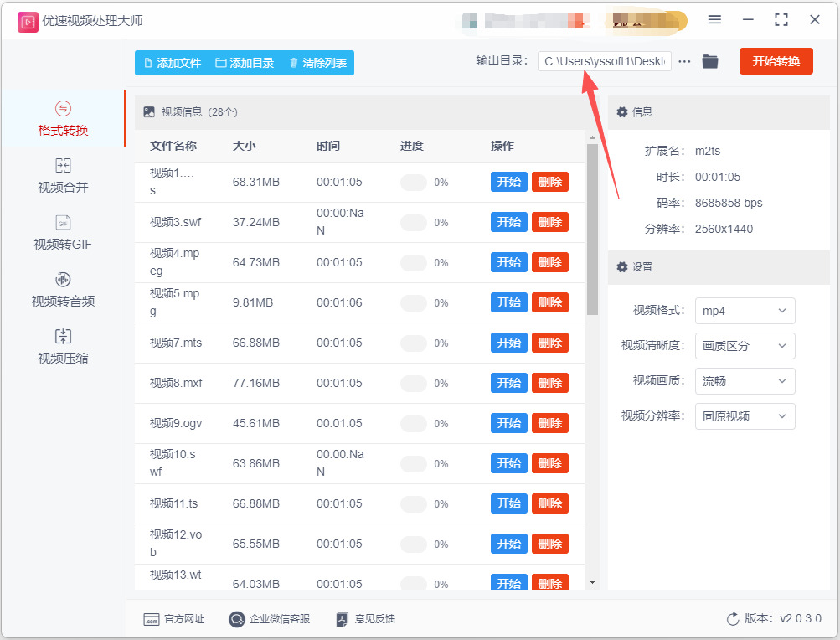The width and height of the screenshot is (840, 640).
Task: Click scrollbar down arrow of file list
Action: pyautogui.click(x=592, y=582)
